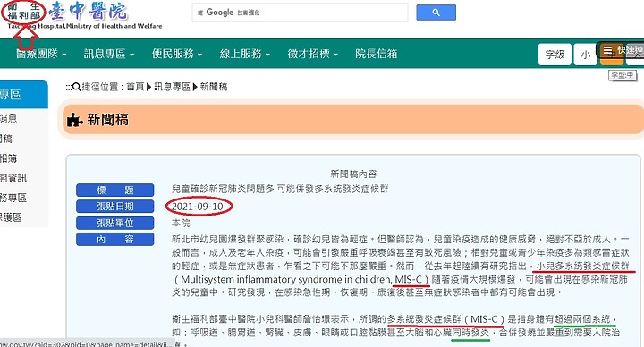Viewport: 644px width, 347px height.
Task: Expand the 線上服務 dropdown menu
Action: click(244, 54)
